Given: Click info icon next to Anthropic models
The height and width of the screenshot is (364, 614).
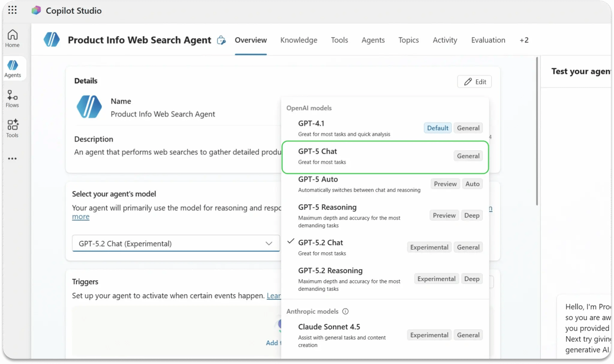Looking at the screenshot, I should coord(345,312).
